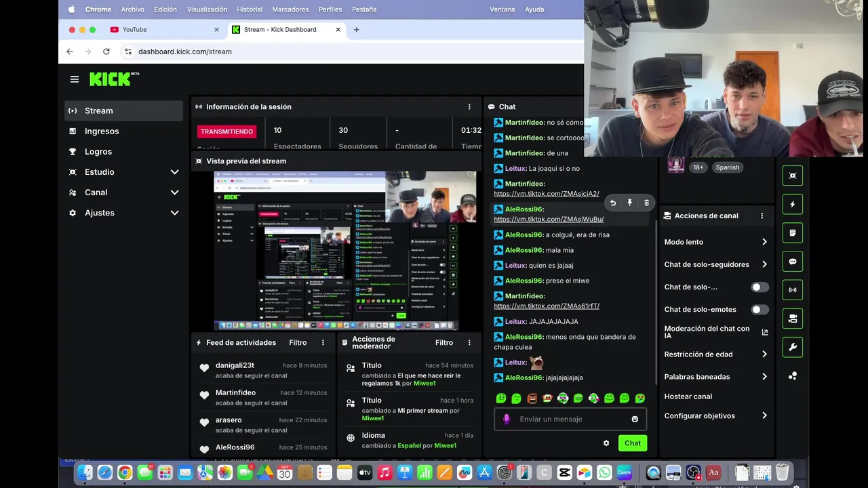Click arasero in activity feed
This screenshot has width=868, height=488.
(x=229, y=420)
